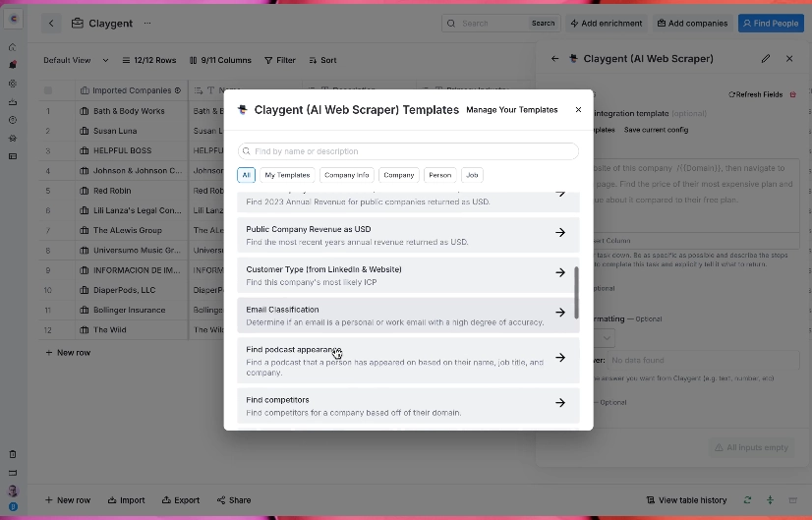812x520 pixels.
Task: Click the download icon in sidebar
Action: 13,102
